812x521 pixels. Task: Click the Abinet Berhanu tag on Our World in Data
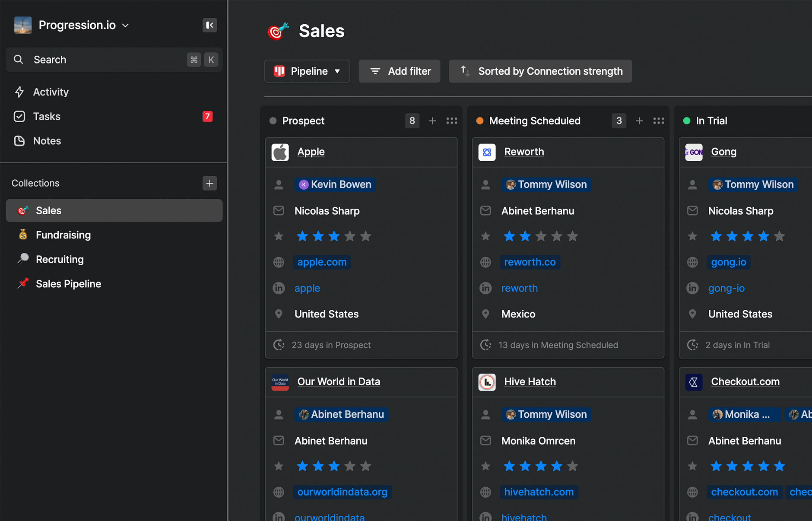[342, 414]
